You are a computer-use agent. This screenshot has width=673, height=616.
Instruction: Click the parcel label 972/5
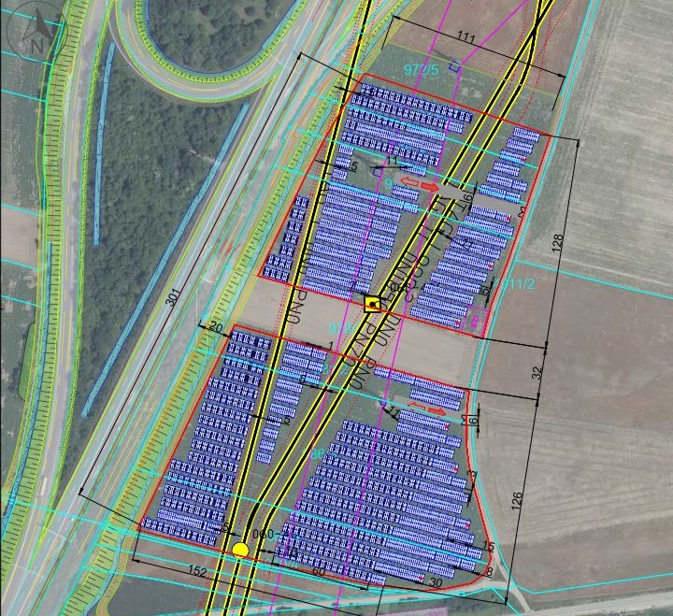[422, 70]
